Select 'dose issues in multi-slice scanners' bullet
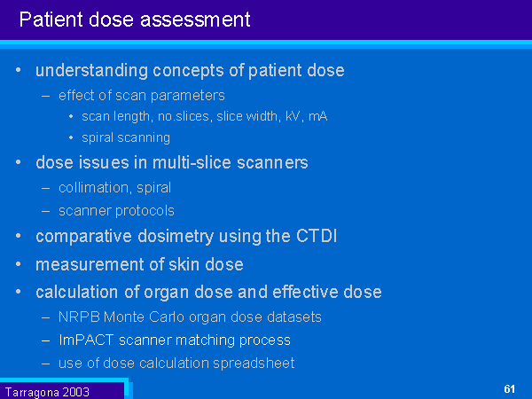532x399 pixels. point(172,162)
